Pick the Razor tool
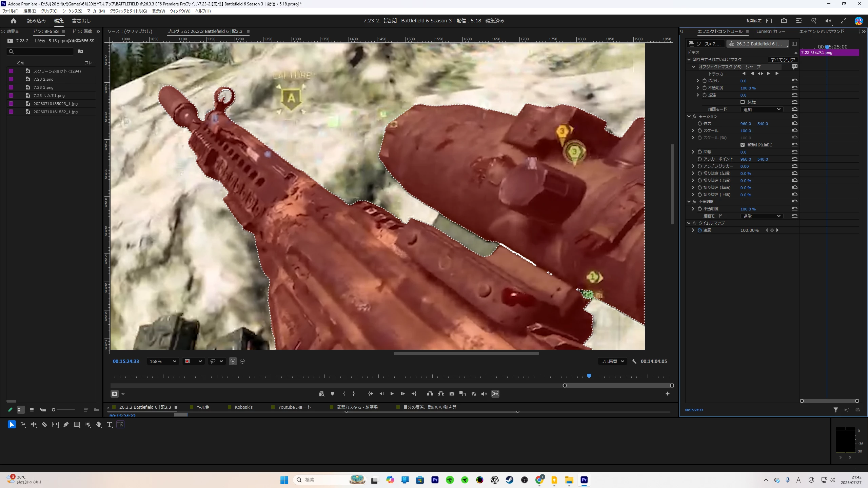 pos(44,424)
